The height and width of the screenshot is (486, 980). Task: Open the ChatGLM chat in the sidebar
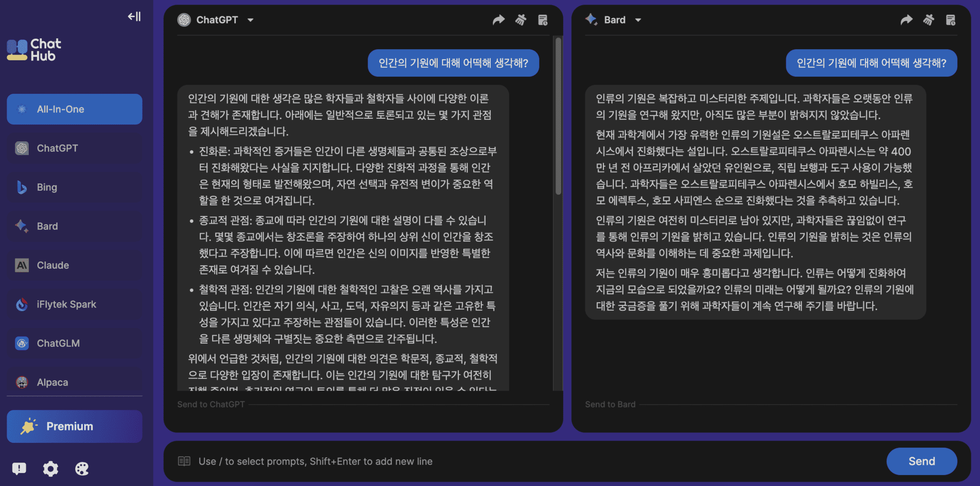pyautogui.click(x=74, y=343)
